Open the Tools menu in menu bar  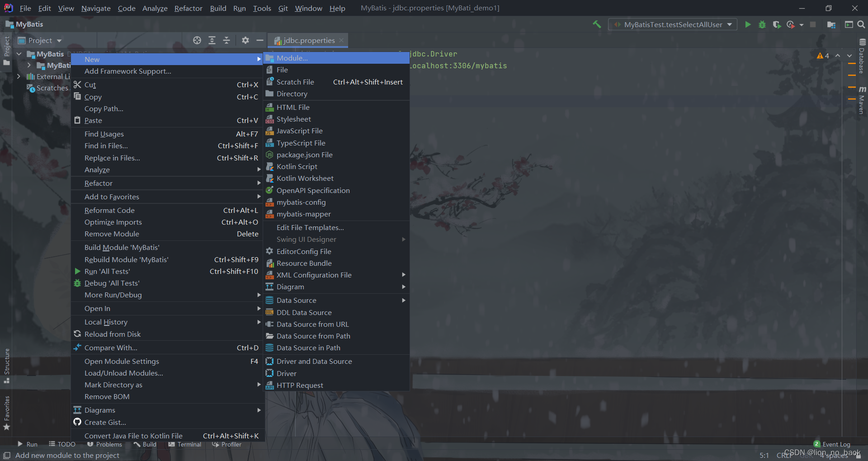262,8
